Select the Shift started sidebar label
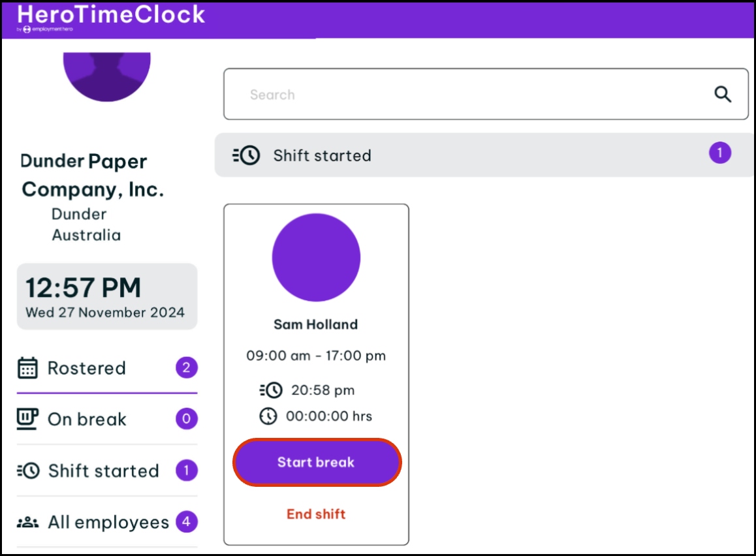 click(103, 471)
